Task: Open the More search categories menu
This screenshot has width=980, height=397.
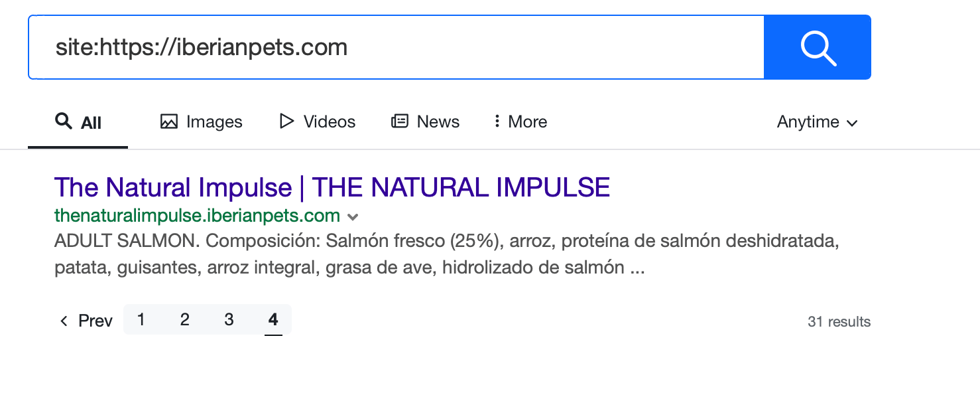Action: [521, 121]
